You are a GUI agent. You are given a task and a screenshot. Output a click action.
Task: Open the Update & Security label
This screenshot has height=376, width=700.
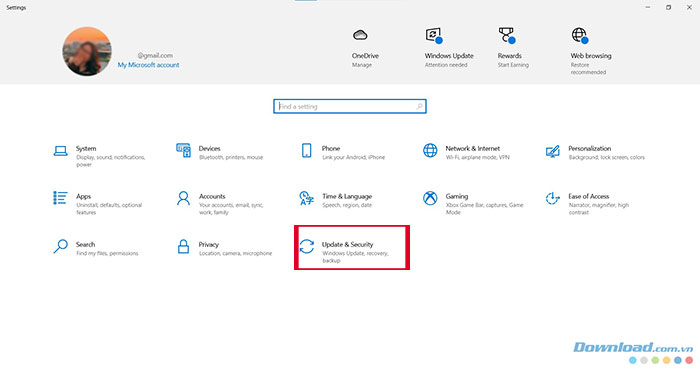coord(347,245)
